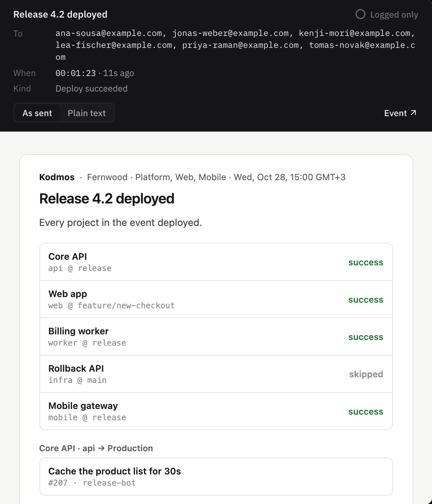432x504 pixels.
Task: Click the Rollback API skipped status
Action: 366,374
